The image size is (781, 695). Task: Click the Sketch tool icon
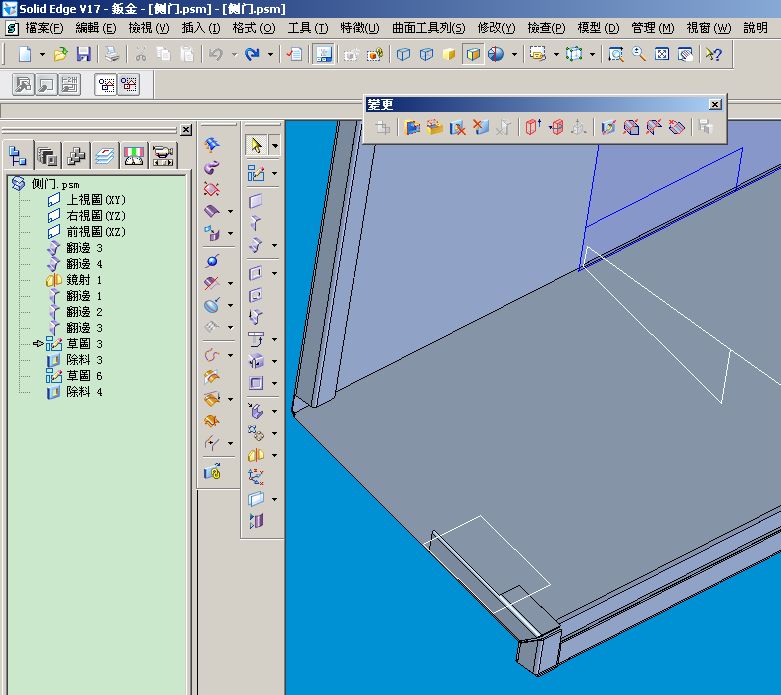pos(257,173)
